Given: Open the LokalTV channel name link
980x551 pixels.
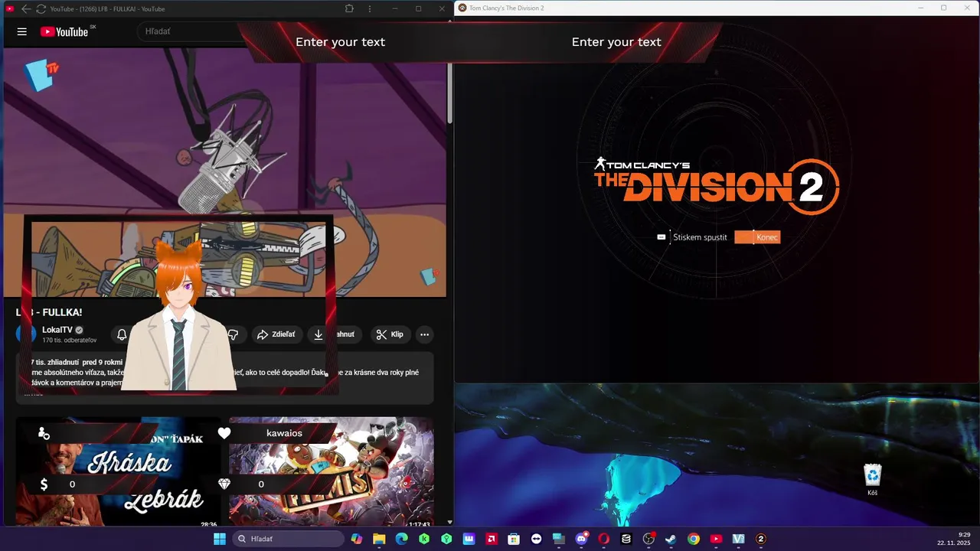Looking at the screenshot, I should (57, 330).
